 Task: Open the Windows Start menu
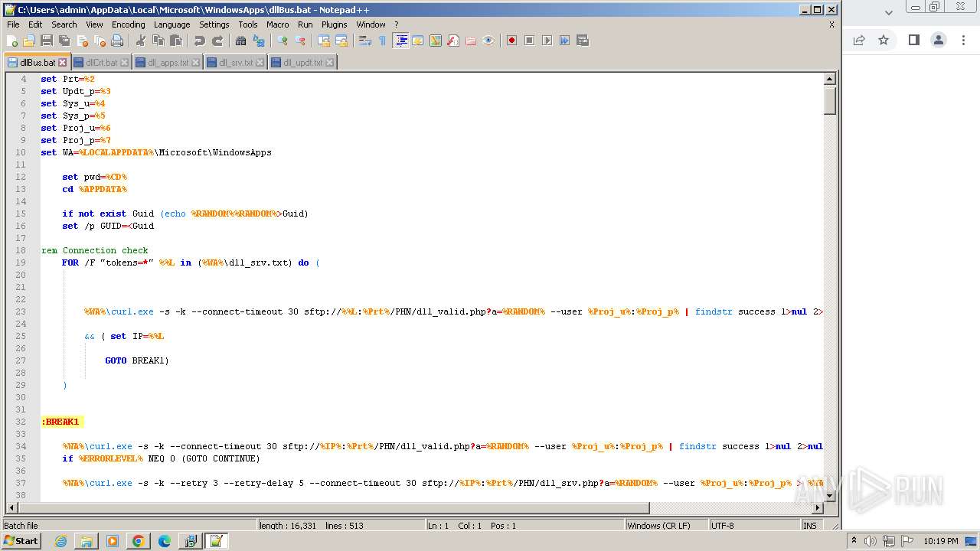21,541
